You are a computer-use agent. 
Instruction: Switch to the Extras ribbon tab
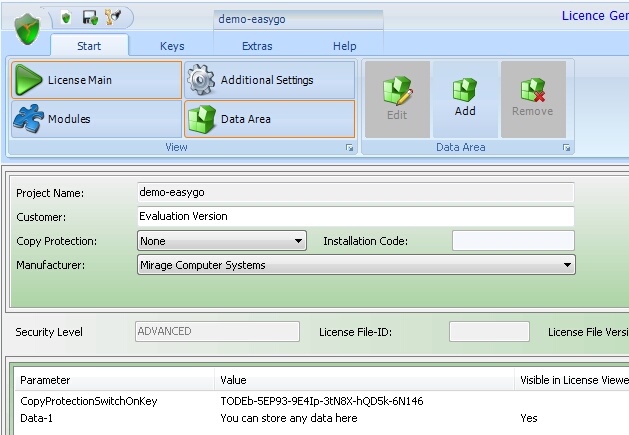[x=257, y=46]
